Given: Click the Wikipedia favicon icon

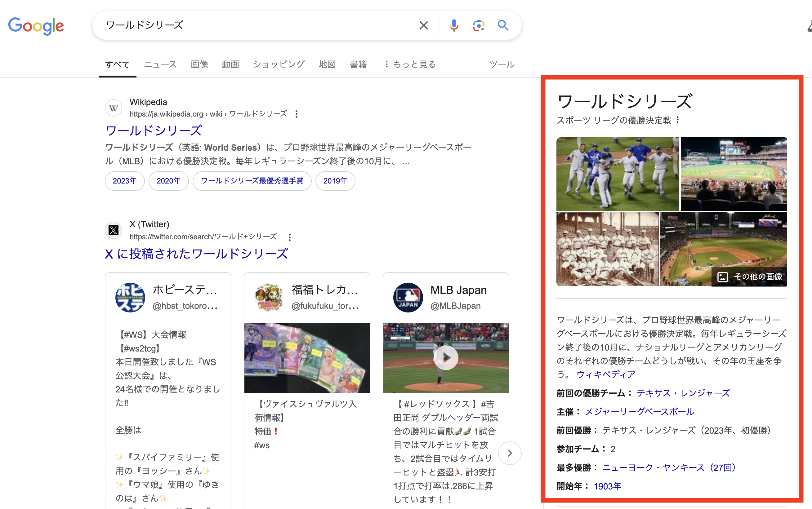Looking at the screenshot, I should [114, 108].
